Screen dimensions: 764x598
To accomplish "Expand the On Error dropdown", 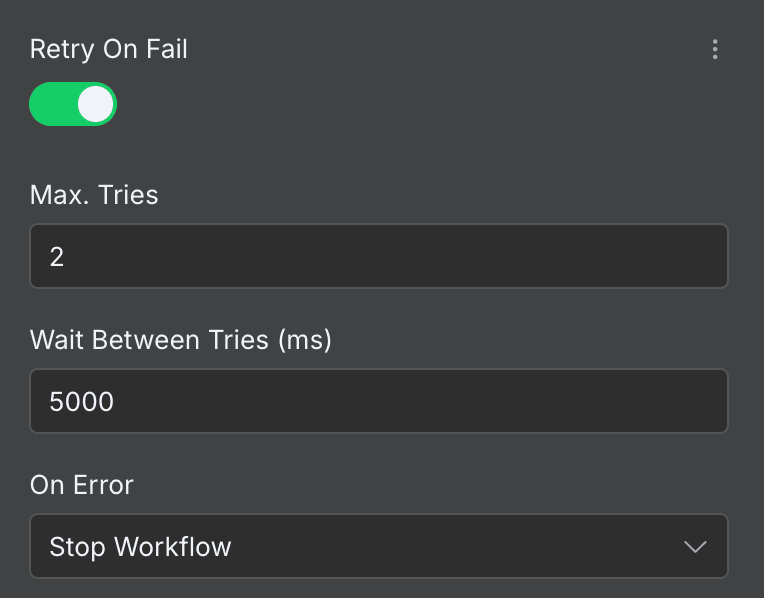I will (378, 546).
